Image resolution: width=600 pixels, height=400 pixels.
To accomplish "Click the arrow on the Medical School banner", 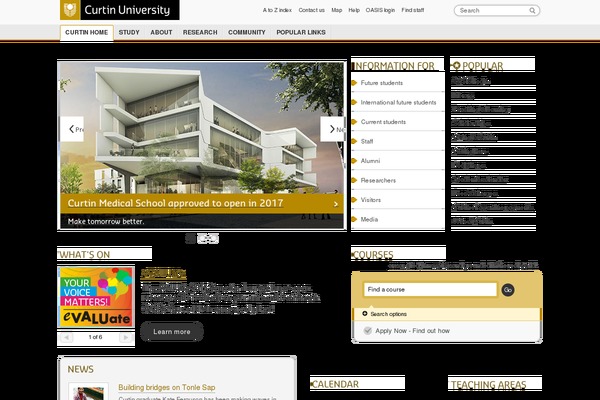I will (x=336, y=204).
